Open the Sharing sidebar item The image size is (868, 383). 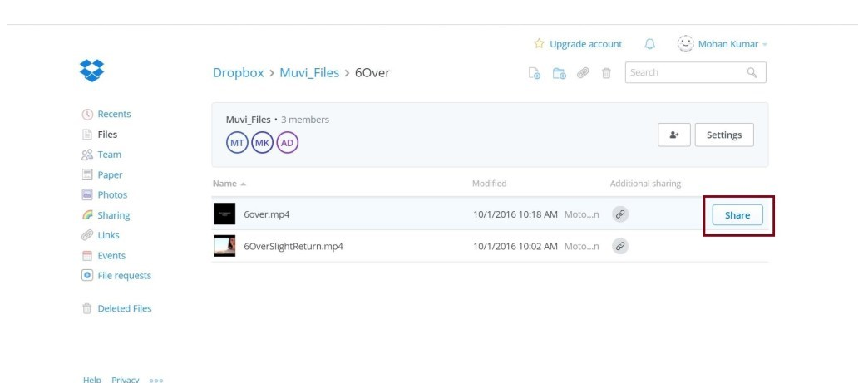[113, 215]
